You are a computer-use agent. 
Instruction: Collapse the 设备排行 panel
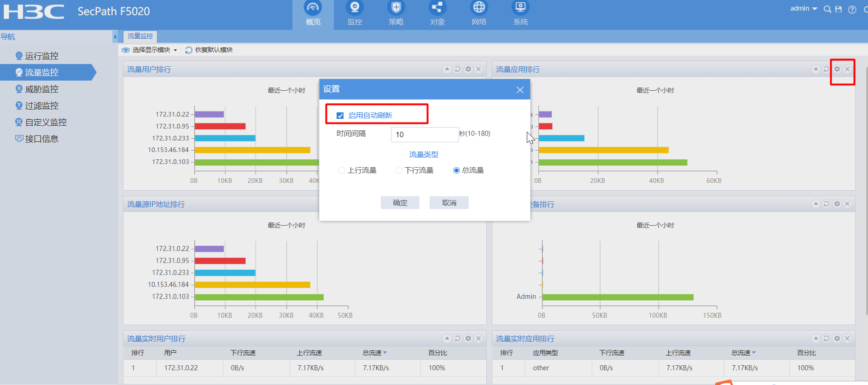[x=816, y=204]
